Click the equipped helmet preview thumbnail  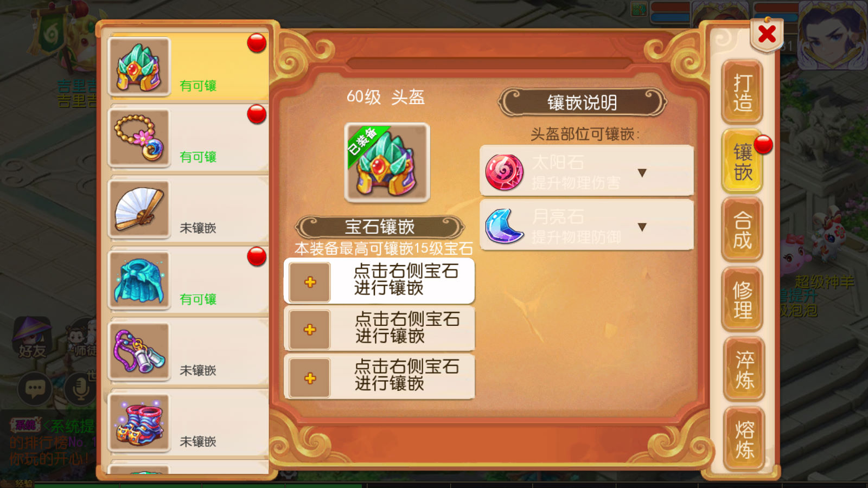(x=387, y=163)
